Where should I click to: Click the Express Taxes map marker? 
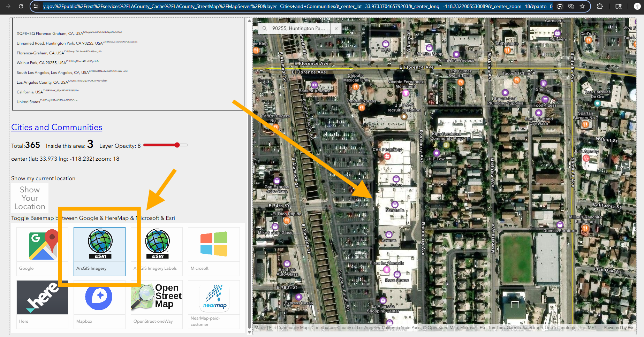(x=298, y=297)
